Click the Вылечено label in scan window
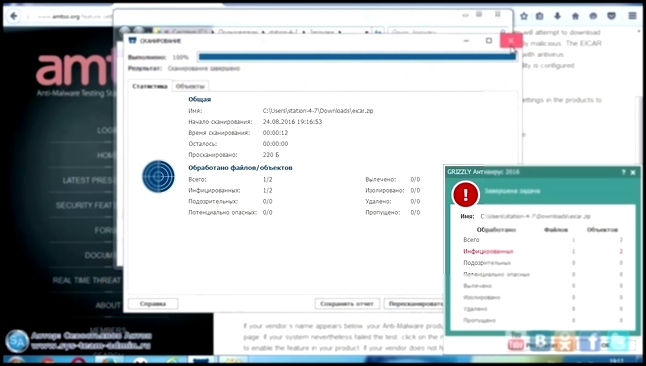This screenshot has width=646, height=366. pos(380,179)
